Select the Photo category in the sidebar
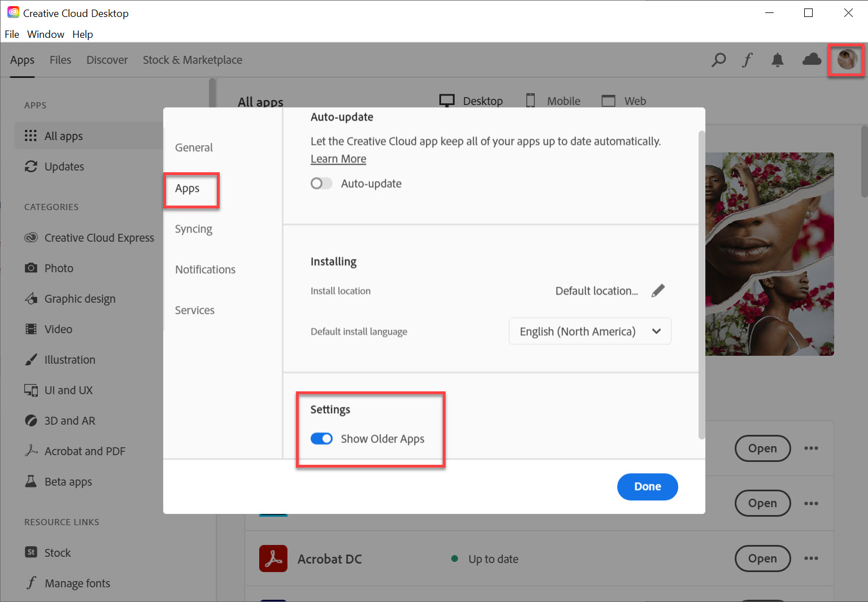The width and height of the screenshot is (868, 602). click(59, 268)
